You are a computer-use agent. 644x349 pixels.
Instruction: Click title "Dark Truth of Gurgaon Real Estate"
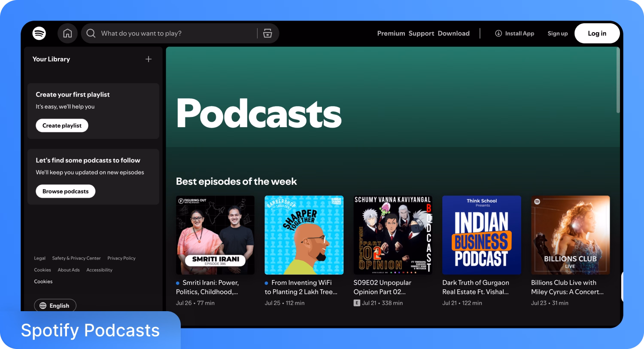476,287
